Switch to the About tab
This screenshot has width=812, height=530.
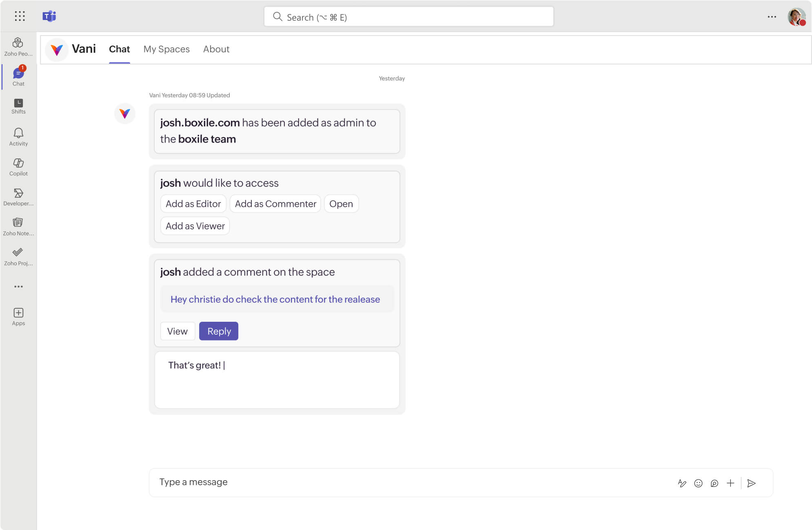pos(216,49)
